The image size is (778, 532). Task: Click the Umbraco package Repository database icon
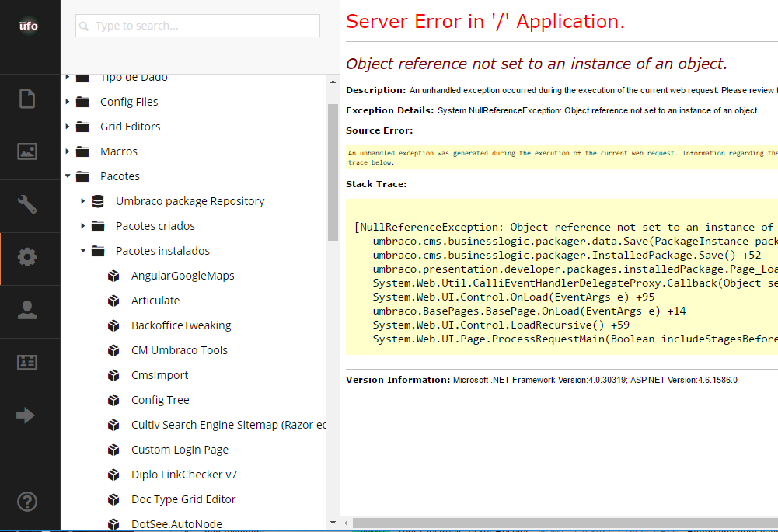click(98, 201)
